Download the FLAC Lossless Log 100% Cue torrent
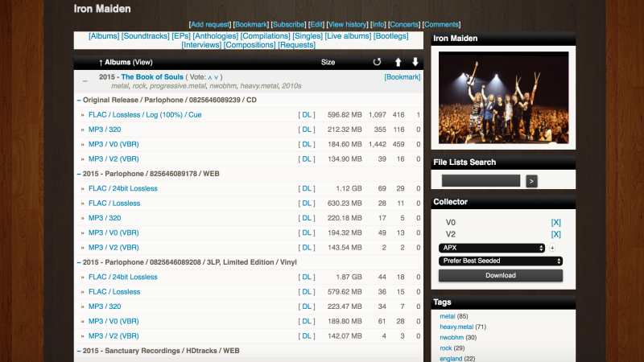This screenshot has width=644, height=362. point(307,115)
